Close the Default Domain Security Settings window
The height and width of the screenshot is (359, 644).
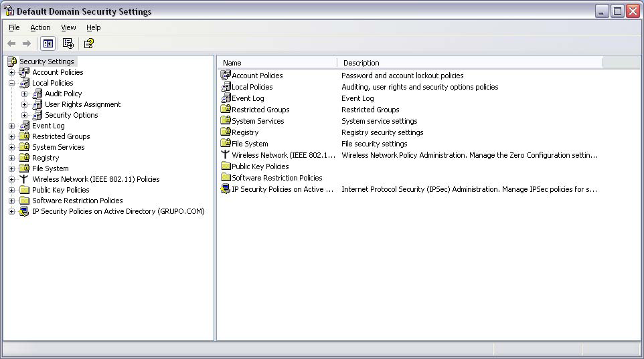(633, 11)
